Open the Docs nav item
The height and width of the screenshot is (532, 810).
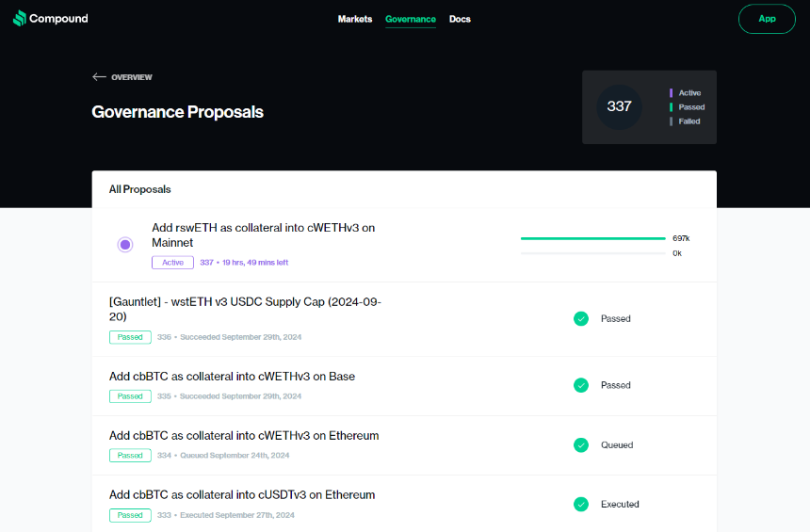coord(460,19)
